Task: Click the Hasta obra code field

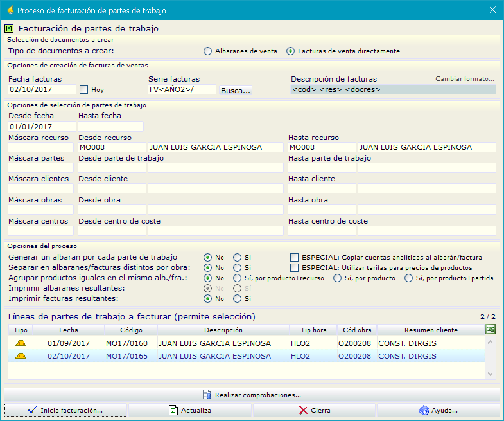Action: tap(322, 210)
